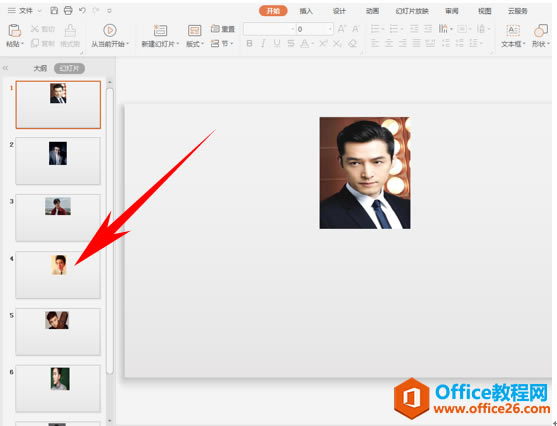This screenshot has height=426, width=557.
Task: Switch to the Outline panel view
Action: 40,68
